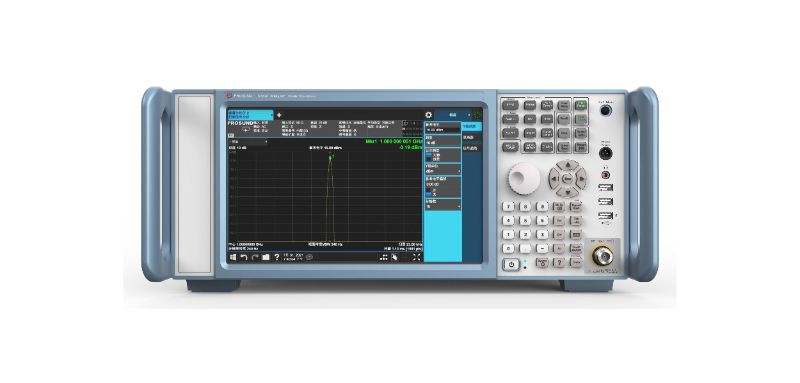Click the undo arrow in the bottom toolbar
The width and height of the screenshot is (800, 383).
[x=244, y=258]
